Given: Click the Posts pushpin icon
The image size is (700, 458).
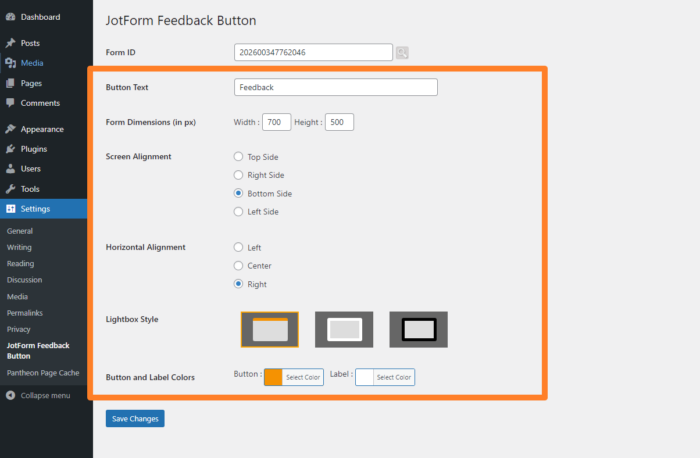Looking at the screenshot, I should 10,43.
